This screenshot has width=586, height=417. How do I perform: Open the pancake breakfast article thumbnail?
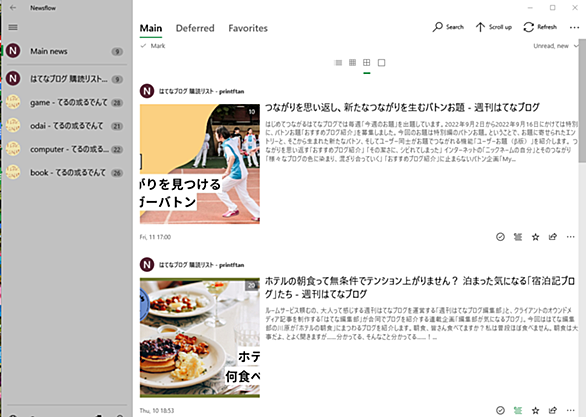(200, 337)
